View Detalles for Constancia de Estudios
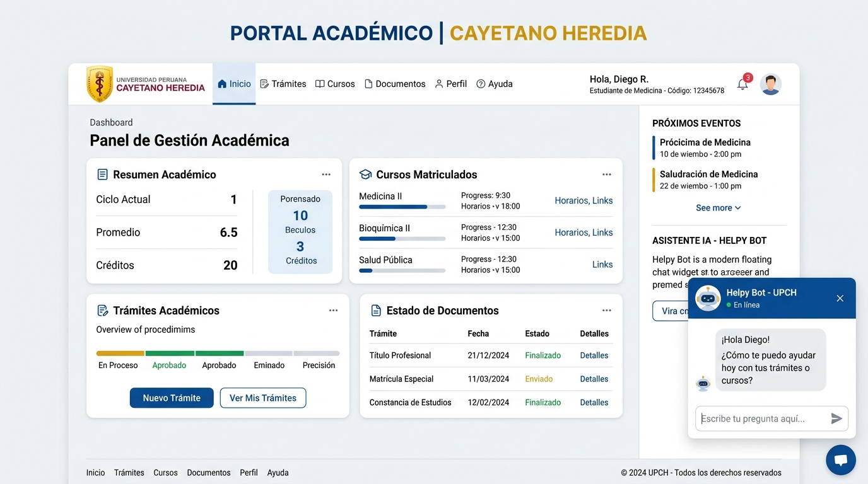Viewport: 868px width, 484px height. [594, 402]
